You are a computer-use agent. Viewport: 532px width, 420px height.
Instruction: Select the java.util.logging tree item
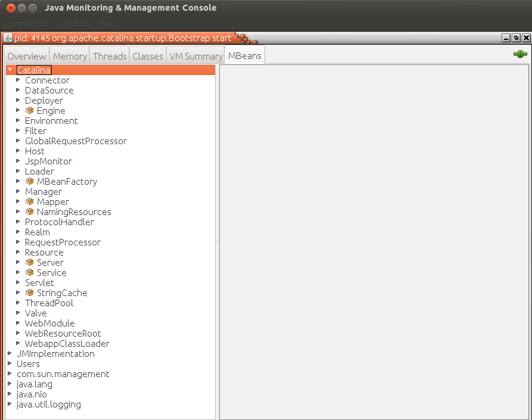(48, 405)
